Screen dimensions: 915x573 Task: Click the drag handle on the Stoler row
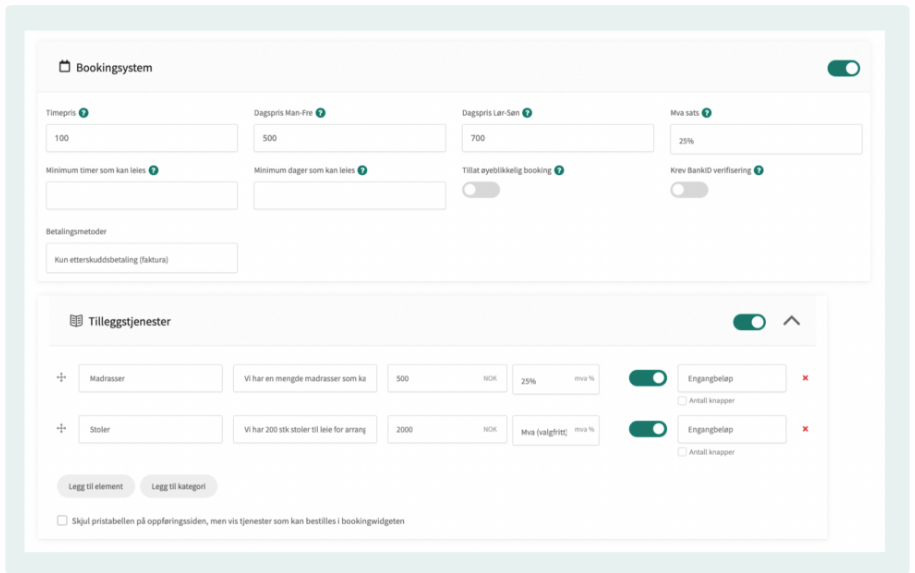click(61, 429)
